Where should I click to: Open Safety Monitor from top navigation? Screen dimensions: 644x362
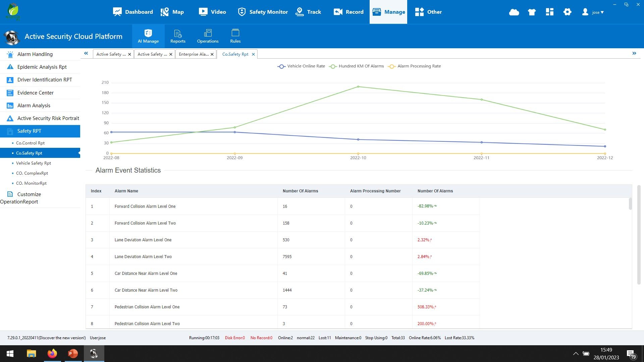tap(263, 12)
